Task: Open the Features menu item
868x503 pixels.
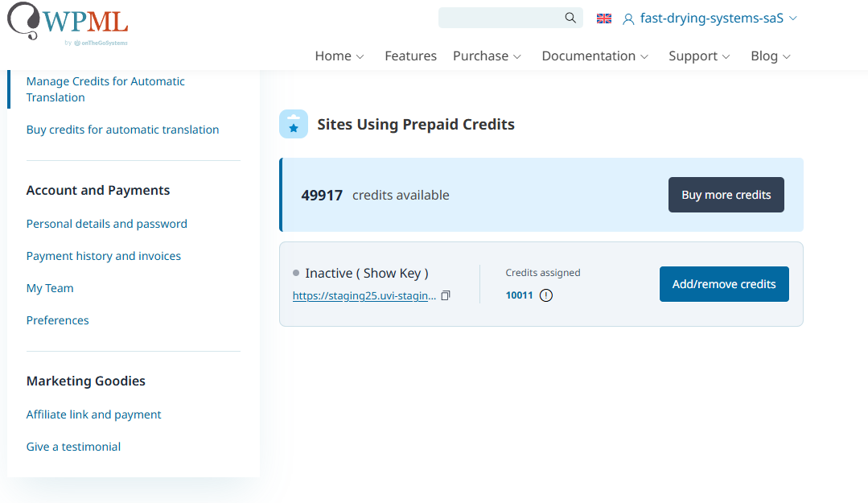Action: click(x=410, y=56)
